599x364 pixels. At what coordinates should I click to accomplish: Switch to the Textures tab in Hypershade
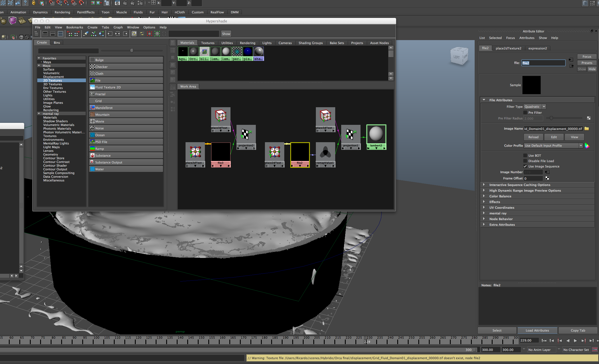208,43
